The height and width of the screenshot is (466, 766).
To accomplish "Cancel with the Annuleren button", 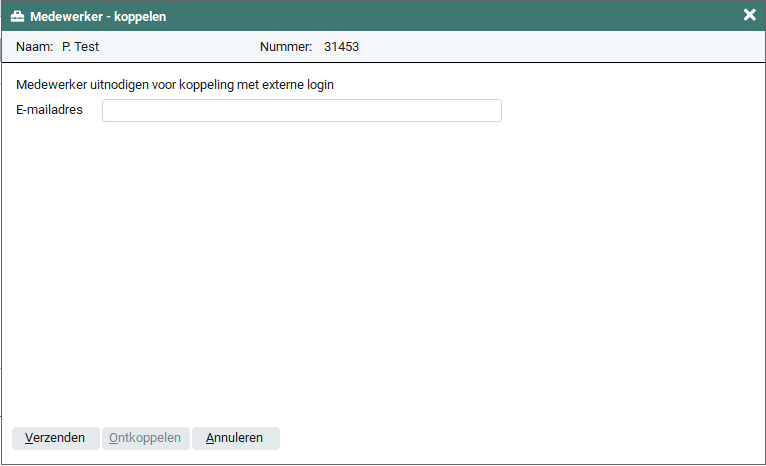I will pos(235,438).
